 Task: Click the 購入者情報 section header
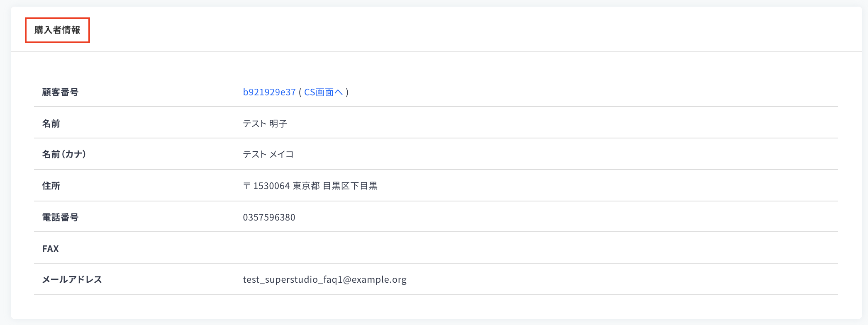pos(57,30)
